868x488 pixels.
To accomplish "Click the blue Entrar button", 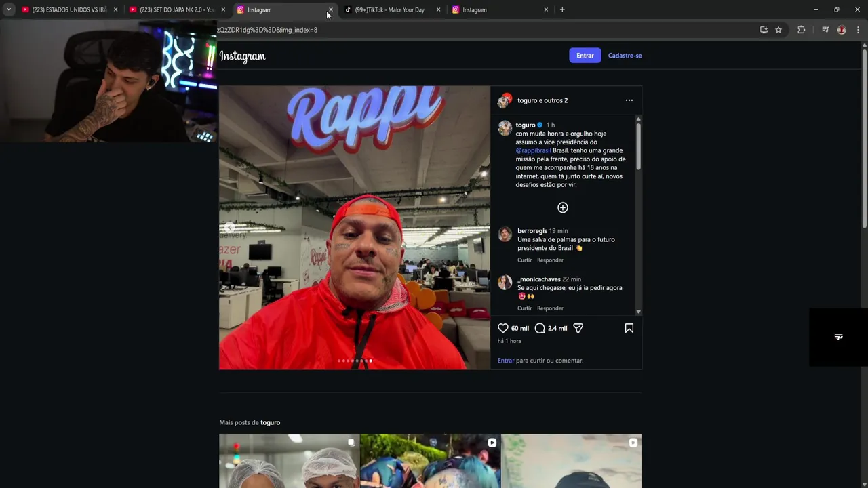I will 585,56.
